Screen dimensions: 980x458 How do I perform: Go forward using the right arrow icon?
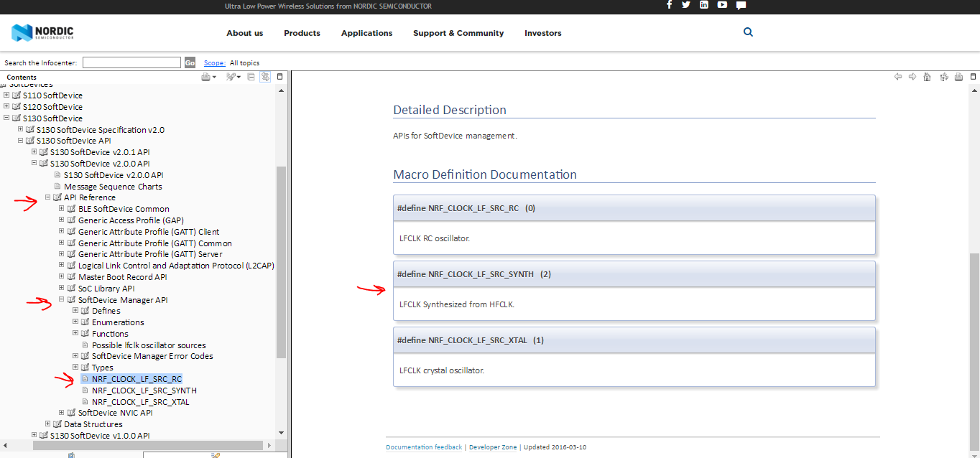912,77
